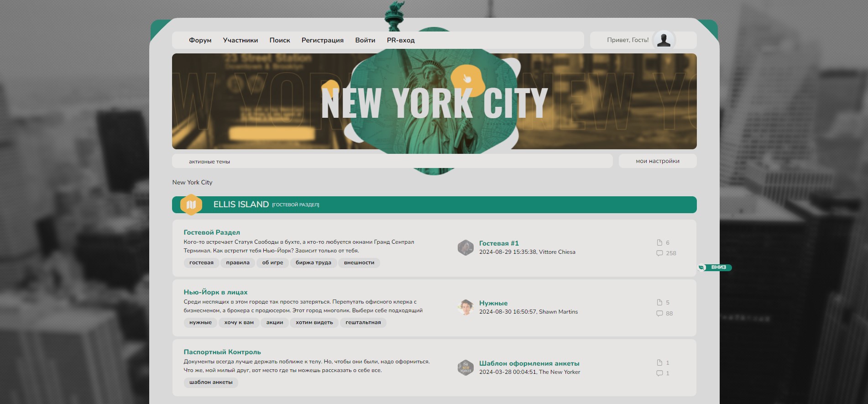Click Shawn Martins avatar beside Нужные
This screenshot has width=868, height=404.
tap(465, 307)
